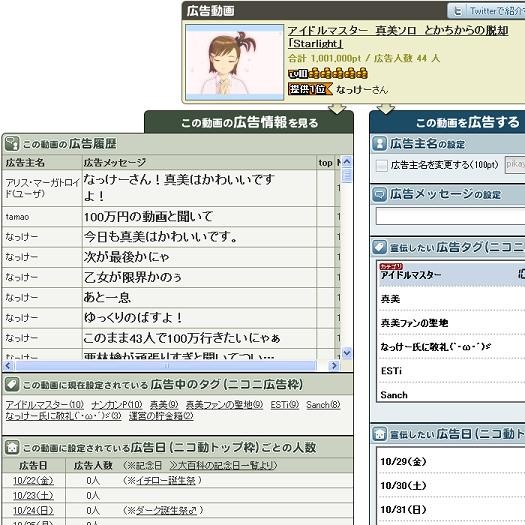Select row このまま43人で100万行きたいにゃぁ
This screenshot has width=525, height=525.
(171, 338)
